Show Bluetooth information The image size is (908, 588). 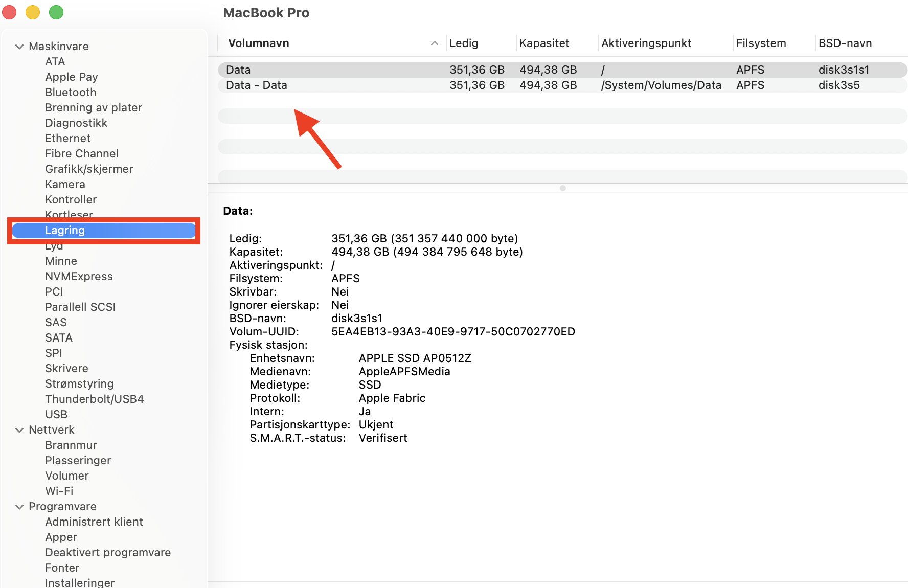(x=71, y=93)
